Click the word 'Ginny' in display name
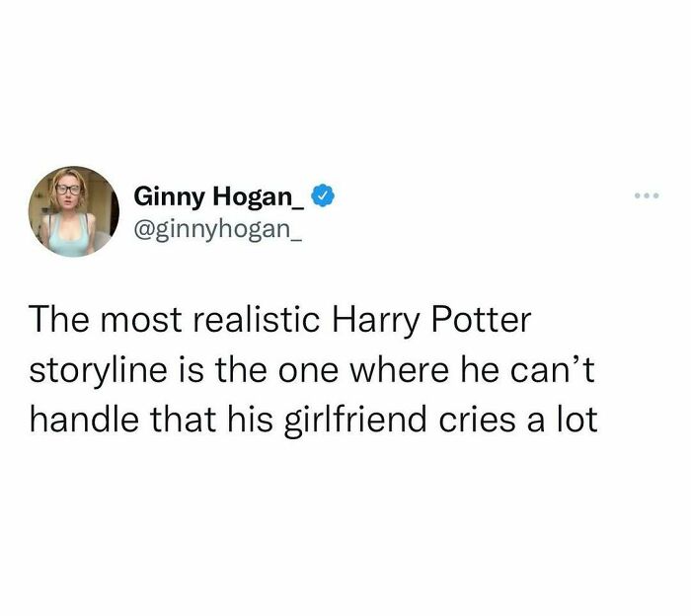Screen dimensions: 691x616 point(170,197)
